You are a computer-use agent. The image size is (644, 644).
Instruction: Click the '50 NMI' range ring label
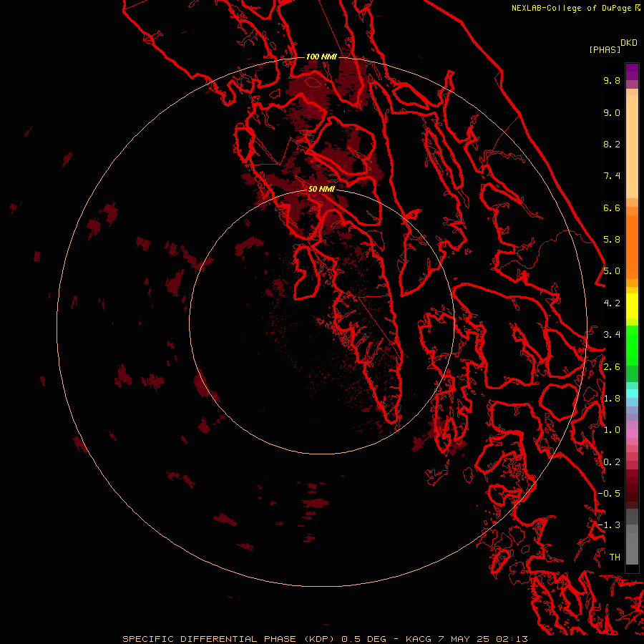(x=321, y=189)
